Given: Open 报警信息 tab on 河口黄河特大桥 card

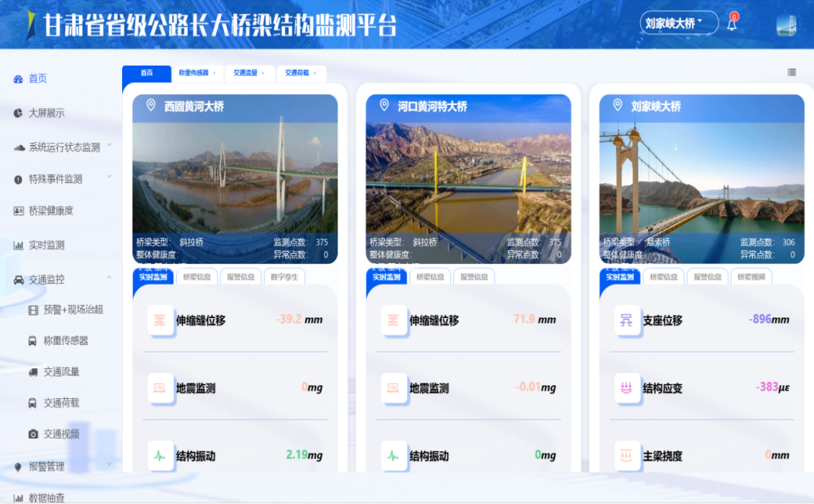Looking at the screenshot, I should coord(474,277).
